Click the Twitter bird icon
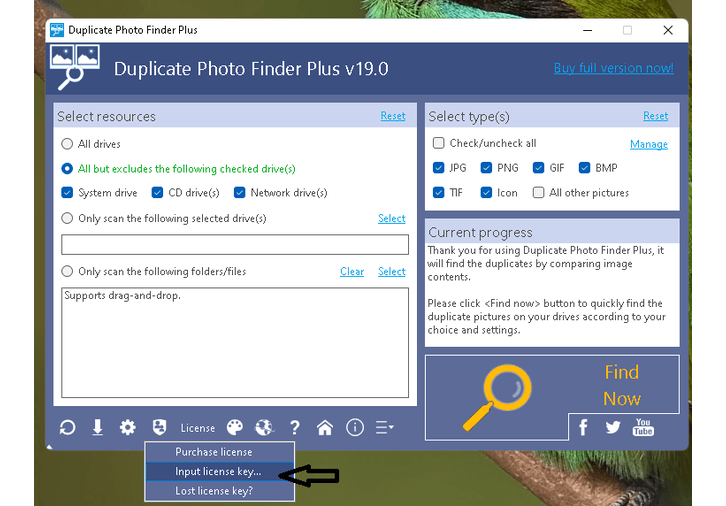726x506 pixels. pyautogui.click(x=613, y=427)
